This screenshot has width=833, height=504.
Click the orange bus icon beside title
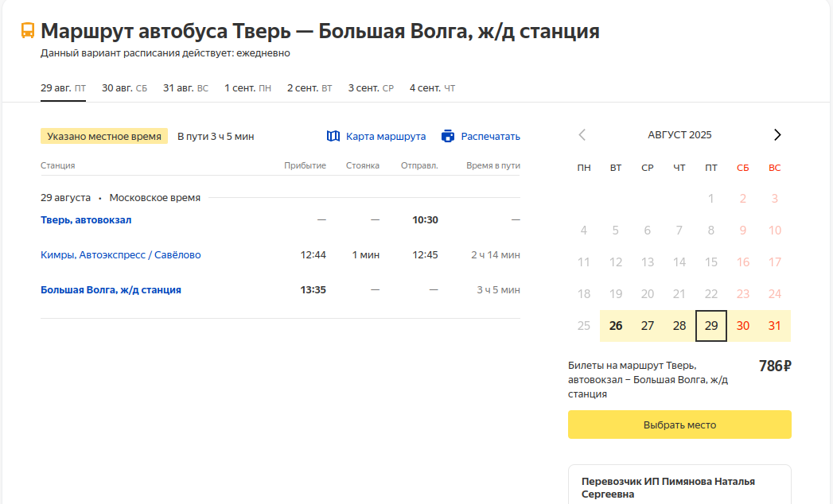click(x=28, y=30)
